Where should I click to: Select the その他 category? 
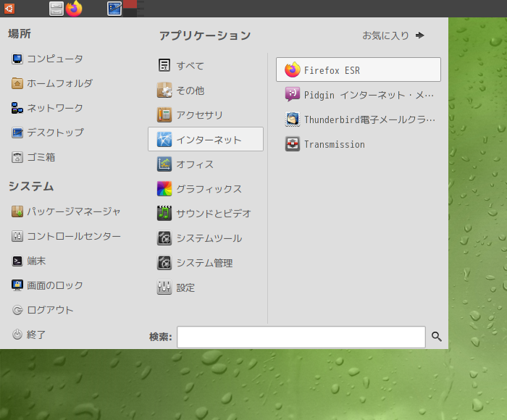click(x=206, y=91)
